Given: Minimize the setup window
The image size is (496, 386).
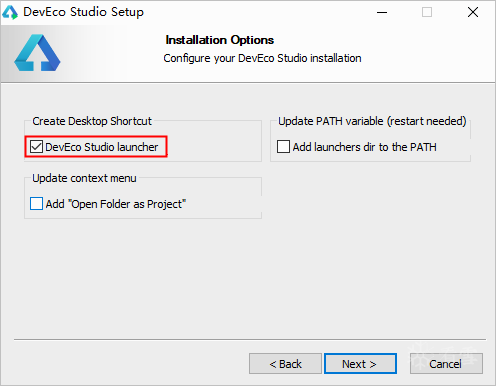Looking at the screenshot, I should [382, 12].
